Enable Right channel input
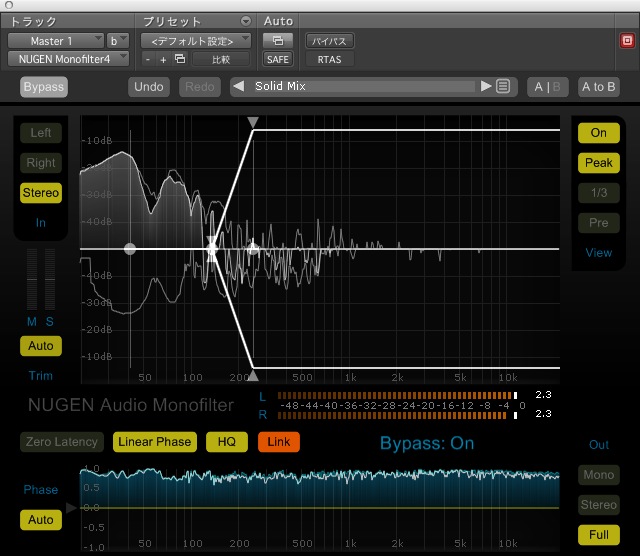Viewport: 640px width, 556px height. [x=41, y=162]
